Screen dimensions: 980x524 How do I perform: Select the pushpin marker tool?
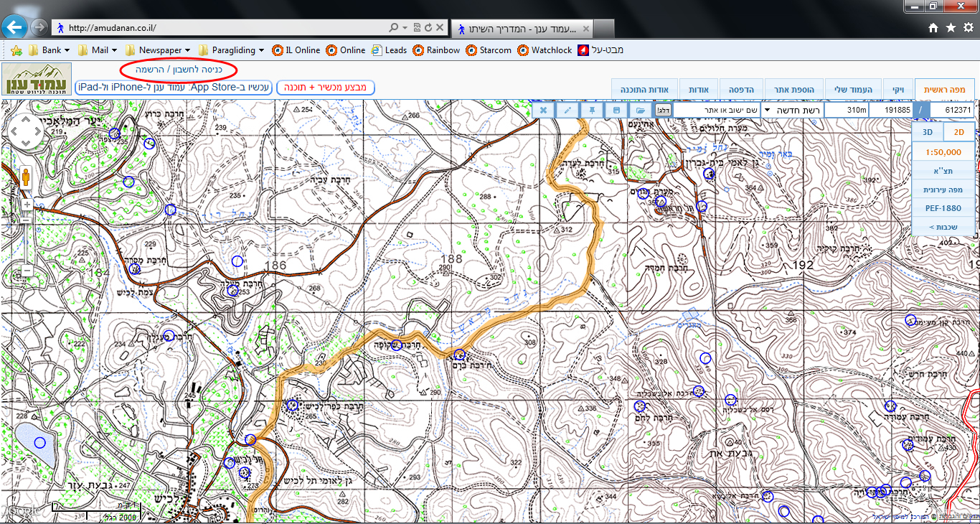[x=592, y=110]
